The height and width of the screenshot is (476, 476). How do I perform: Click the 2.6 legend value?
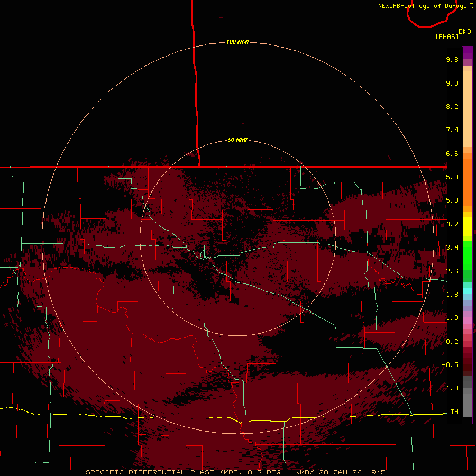coord(452,271)
